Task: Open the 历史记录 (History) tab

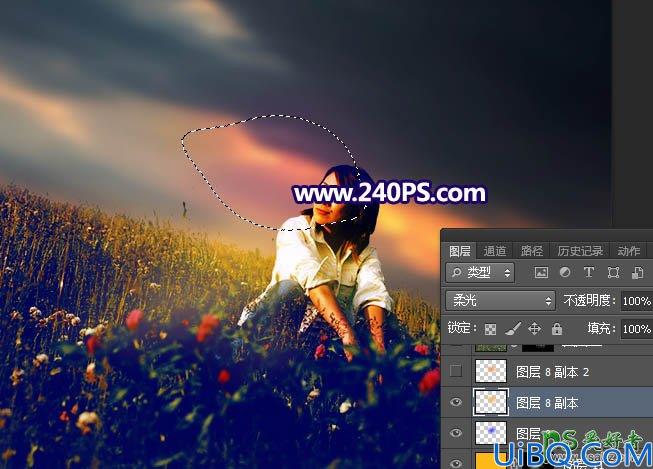Action: click(x=580, y=251)
